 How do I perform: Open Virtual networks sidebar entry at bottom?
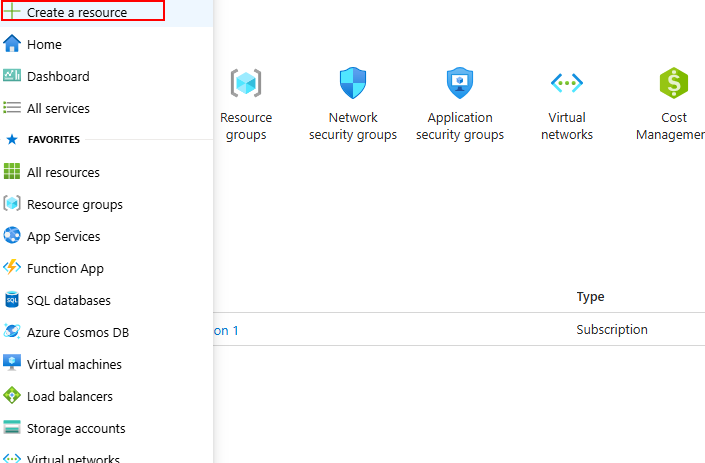(x=73, y=459)
